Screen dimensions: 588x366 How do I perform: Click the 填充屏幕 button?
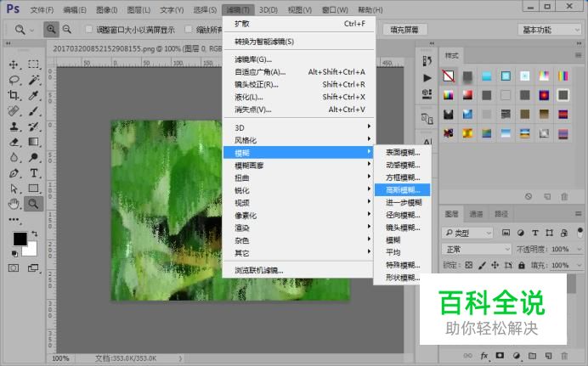click(x=404, y=30)
